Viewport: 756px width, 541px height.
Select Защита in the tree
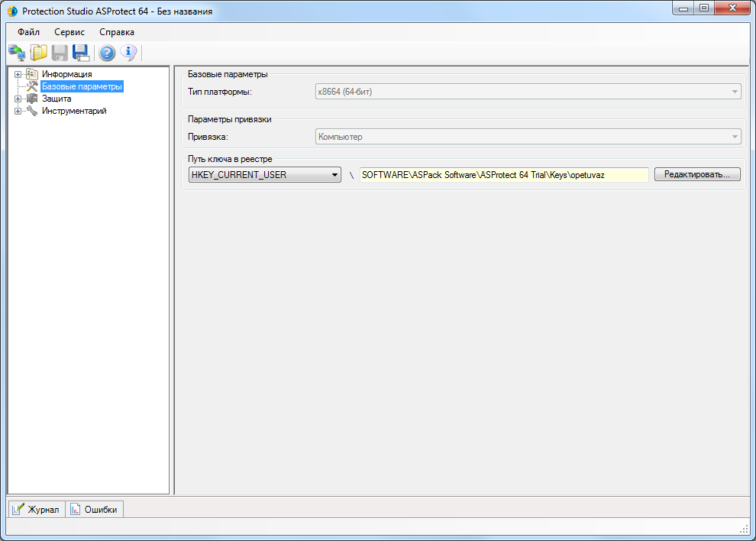pyautogui.click(x=57, y=99)
